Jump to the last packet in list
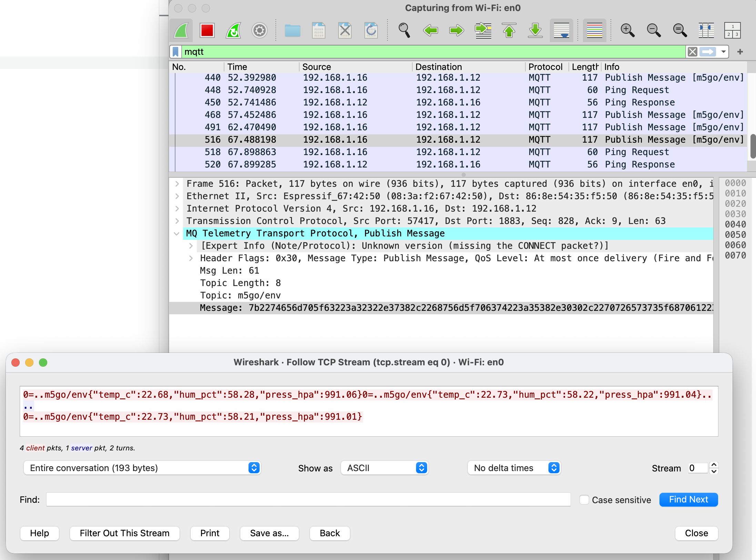756x560 pixels. point(535,30)
